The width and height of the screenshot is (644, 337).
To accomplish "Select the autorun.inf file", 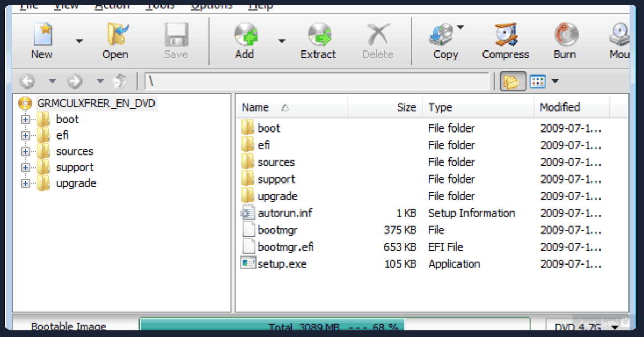I will click(285, 213).
